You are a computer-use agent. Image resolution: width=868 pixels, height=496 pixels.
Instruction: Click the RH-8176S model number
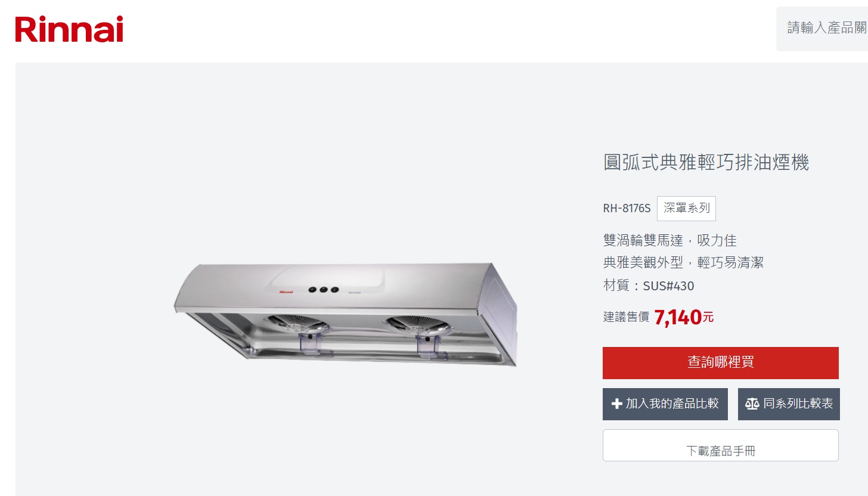point(627,209)
